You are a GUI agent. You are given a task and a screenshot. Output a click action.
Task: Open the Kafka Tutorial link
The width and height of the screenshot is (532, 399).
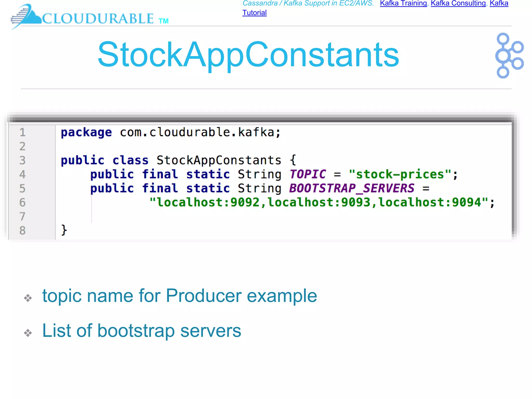pyautogui.click(x=254, y=13)
